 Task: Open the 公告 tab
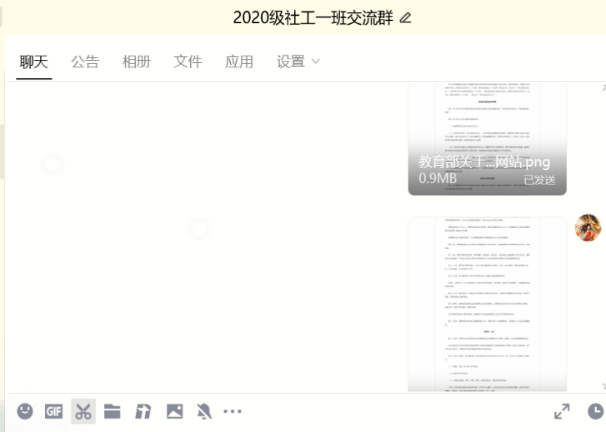click(85, 62)
